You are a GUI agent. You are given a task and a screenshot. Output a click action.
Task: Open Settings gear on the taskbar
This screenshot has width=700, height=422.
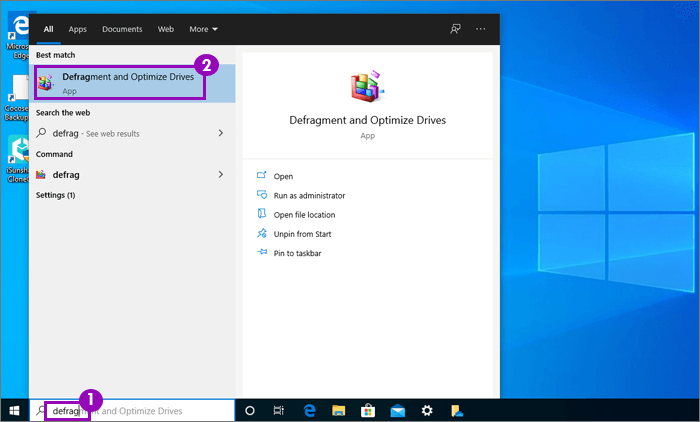point(427,410)
